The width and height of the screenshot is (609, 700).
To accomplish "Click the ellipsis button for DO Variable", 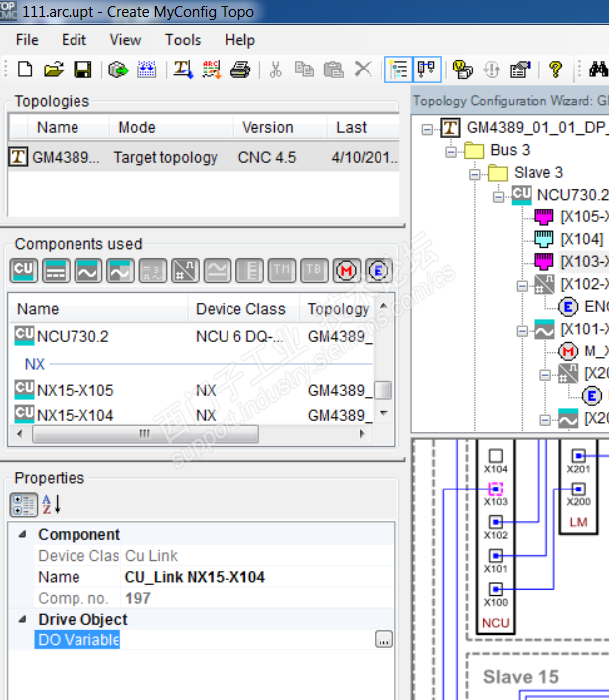I will pyautogui.click(x=383, y=641).
